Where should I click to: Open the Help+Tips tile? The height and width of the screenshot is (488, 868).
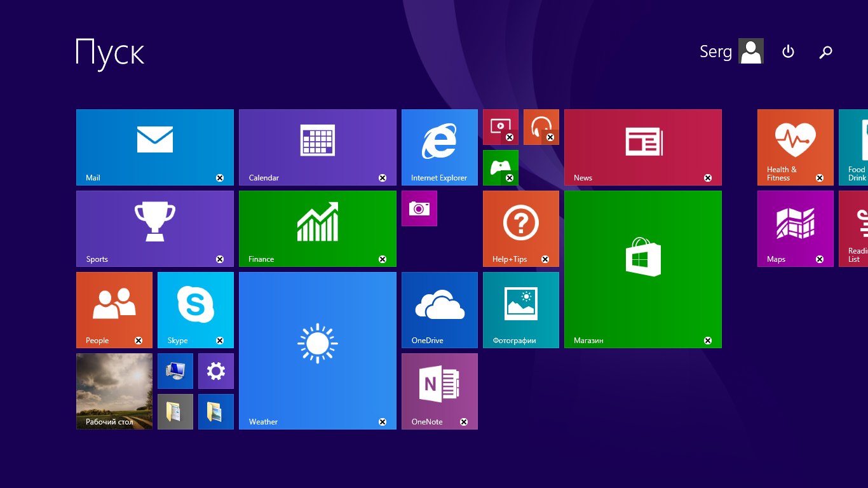pyautogui.click(x=521, y=229)
